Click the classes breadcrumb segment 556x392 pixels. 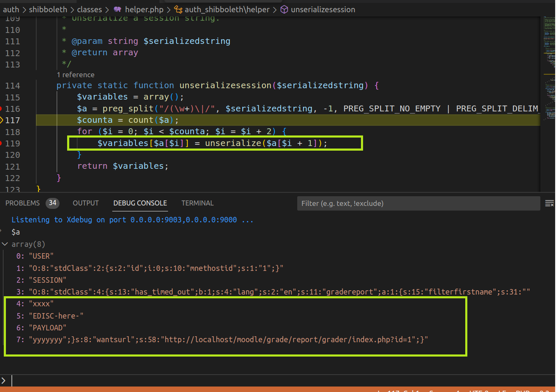coord(90,9)
